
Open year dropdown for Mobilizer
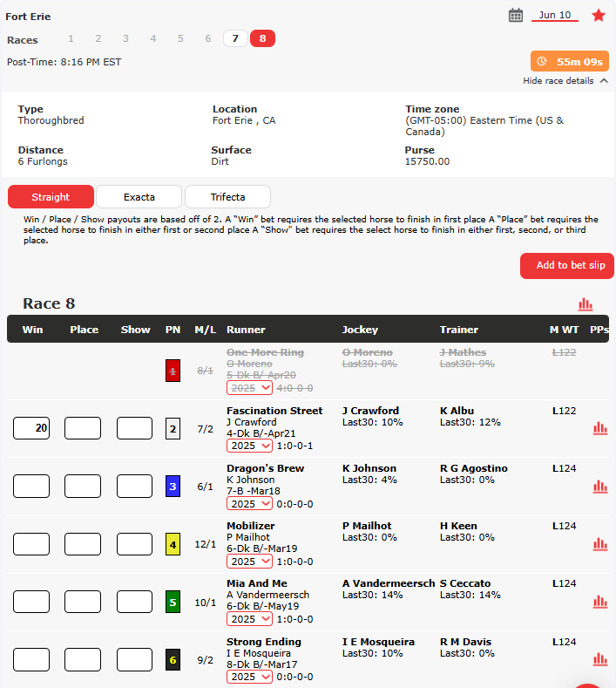click(x=249, y=562)
